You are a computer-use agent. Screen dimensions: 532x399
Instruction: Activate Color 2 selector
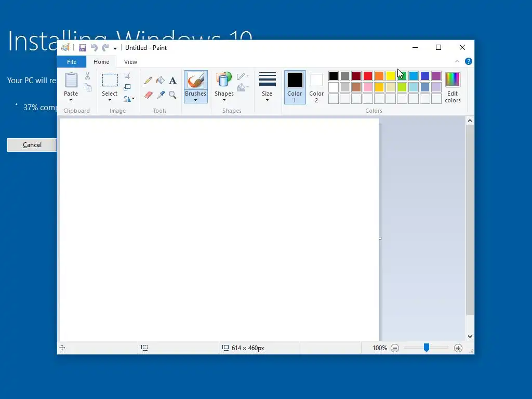[316, 87]
